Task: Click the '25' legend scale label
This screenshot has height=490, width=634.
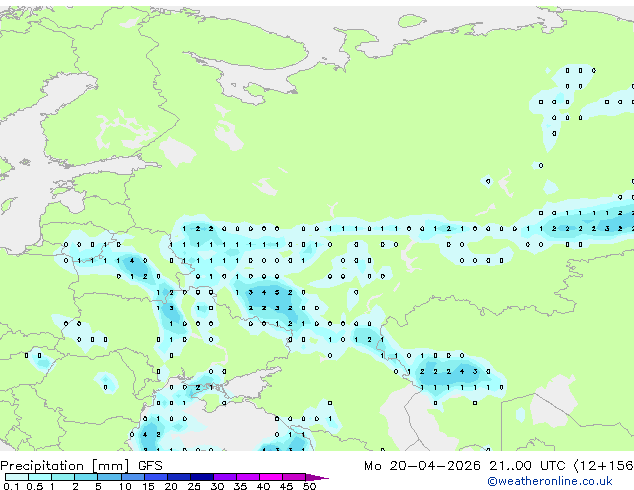Action: click(x=194, y=486)
